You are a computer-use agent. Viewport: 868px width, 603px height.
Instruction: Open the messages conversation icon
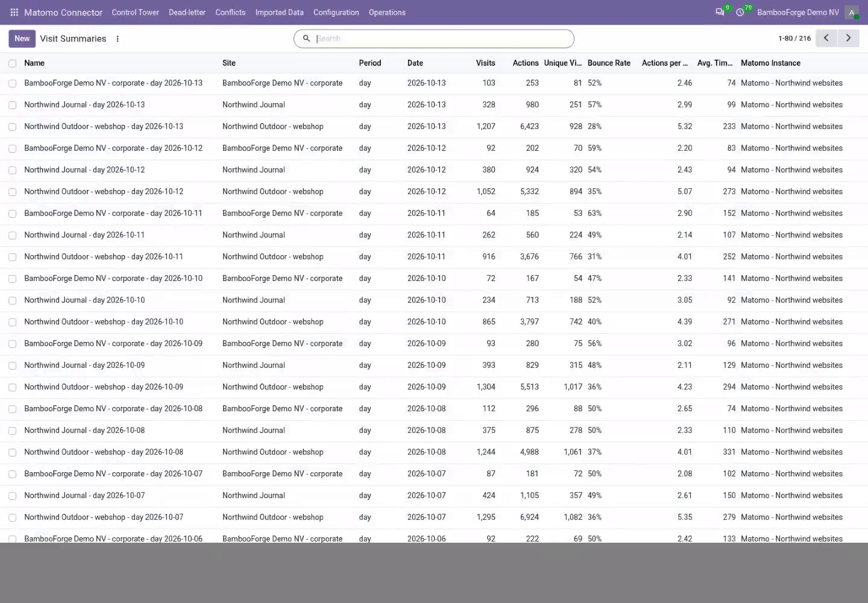pyautogui.click(x=720, y=12)
